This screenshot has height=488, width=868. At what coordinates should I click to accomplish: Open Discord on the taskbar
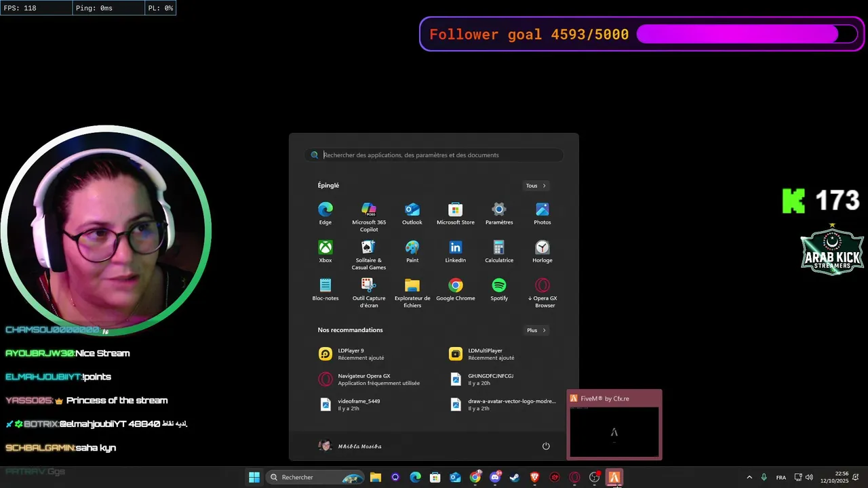coord(495,477)
